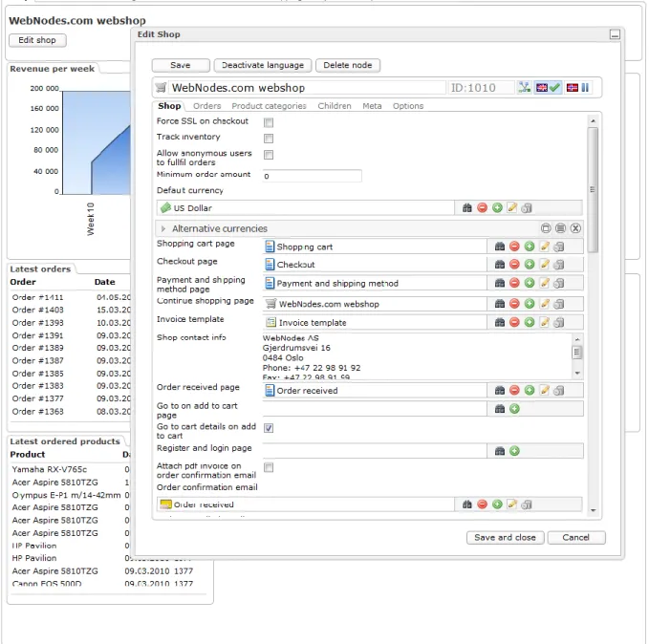649x644 pixels.
Task: Green plus icon in Invoice template row
Action: [530, 322]
